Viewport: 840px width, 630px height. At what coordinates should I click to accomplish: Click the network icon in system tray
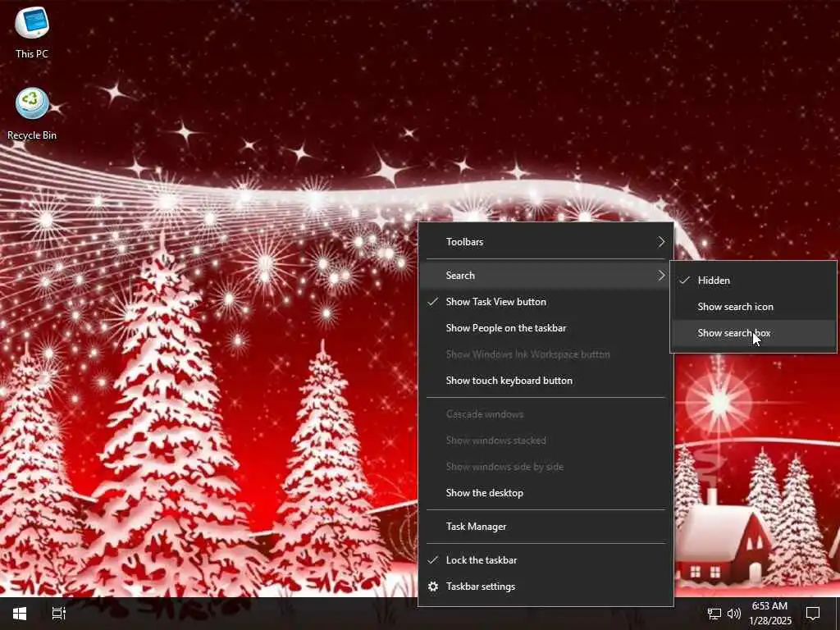(714, 614)
